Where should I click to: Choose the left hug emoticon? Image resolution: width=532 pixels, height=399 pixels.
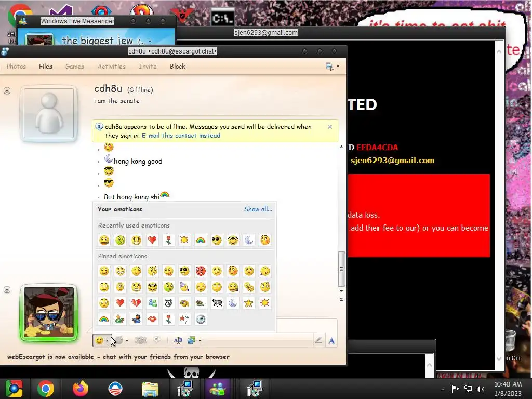(x=120, y=320)
